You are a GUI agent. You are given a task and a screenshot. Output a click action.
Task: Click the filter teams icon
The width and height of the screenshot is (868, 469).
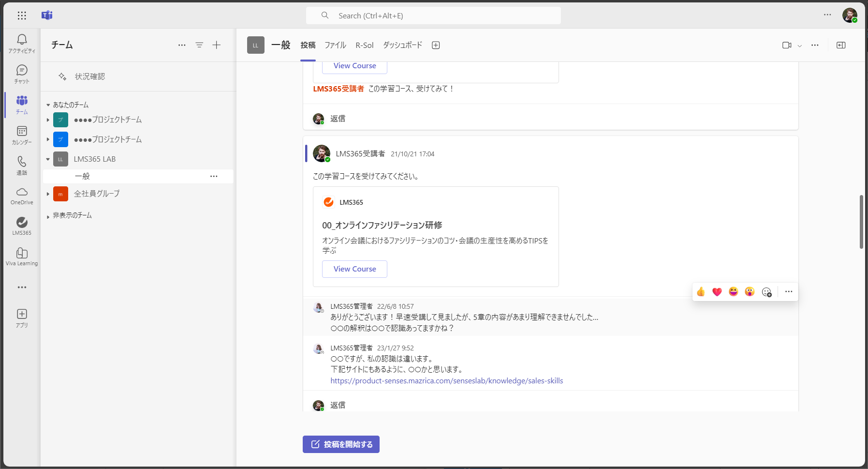[x=199, y=45]
